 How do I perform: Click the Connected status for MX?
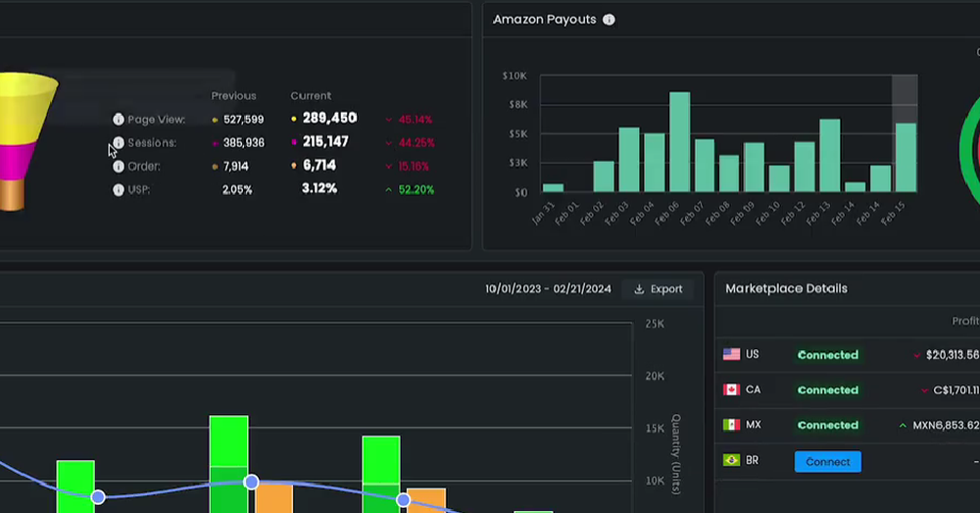[827, 425]
